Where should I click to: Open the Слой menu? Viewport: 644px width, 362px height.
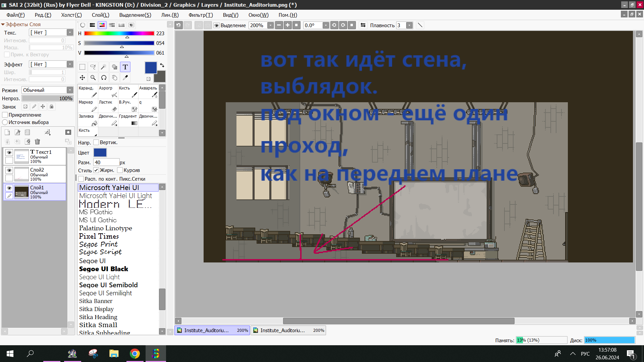pos(100,15)
